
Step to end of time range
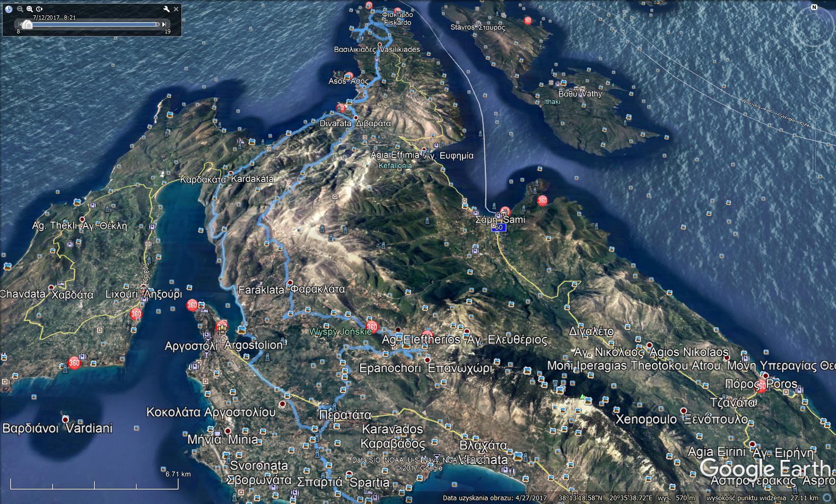(164, 24)
